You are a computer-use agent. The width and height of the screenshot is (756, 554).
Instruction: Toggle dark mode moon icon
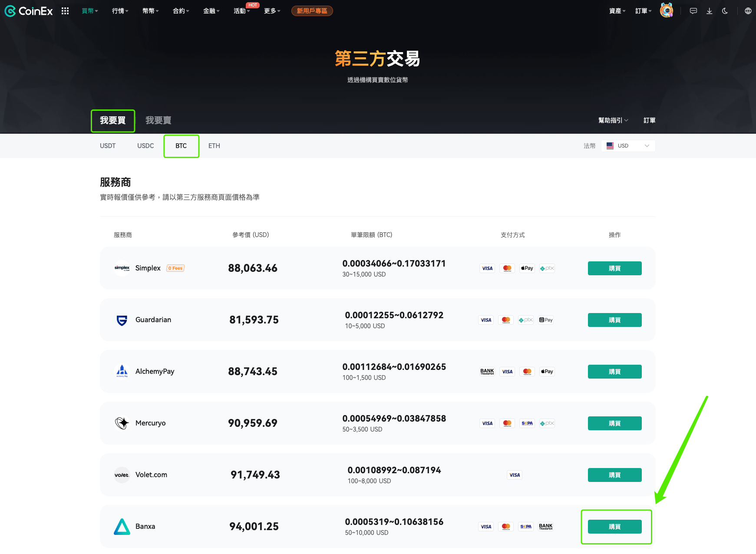pyautogui.click(x=725, y=11)
